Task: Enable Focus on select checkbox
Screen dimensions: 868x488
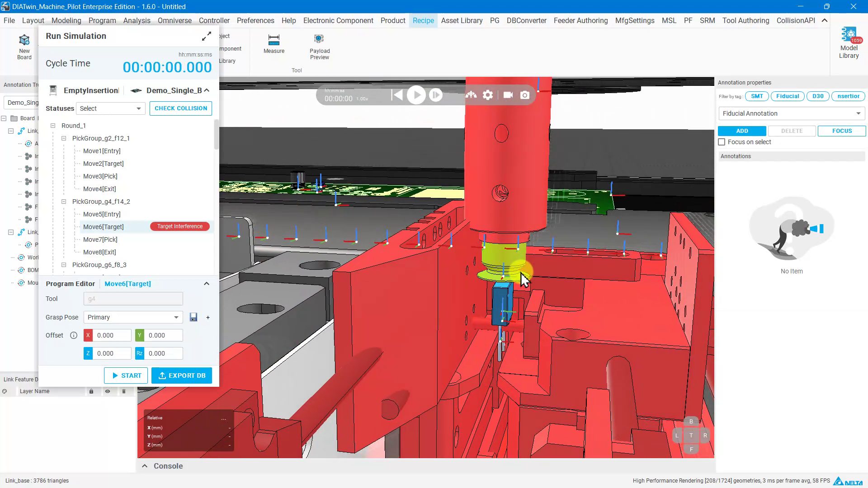Action: point(722,142)
